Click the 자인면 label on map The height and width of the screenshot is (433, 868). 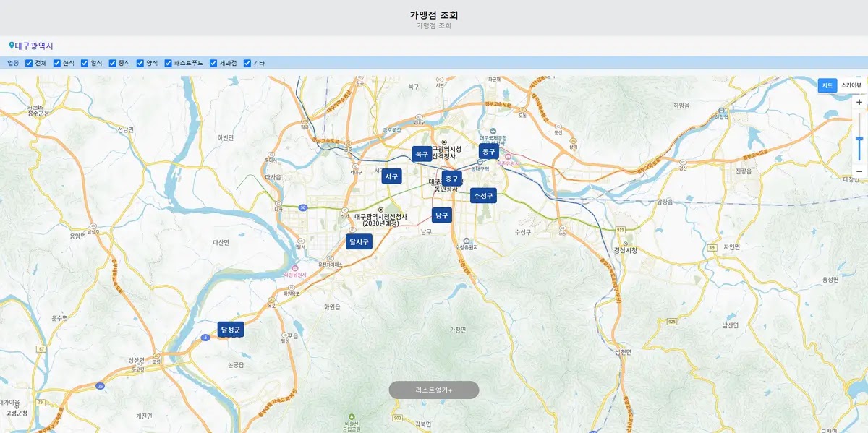click(732, 247)
